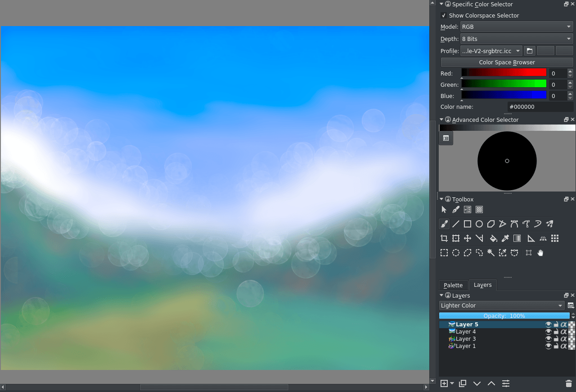Viewport: 576px width, 392px height.
Task: Uncheck Show Colorspace Selector
Action: (x=444, y=15)
